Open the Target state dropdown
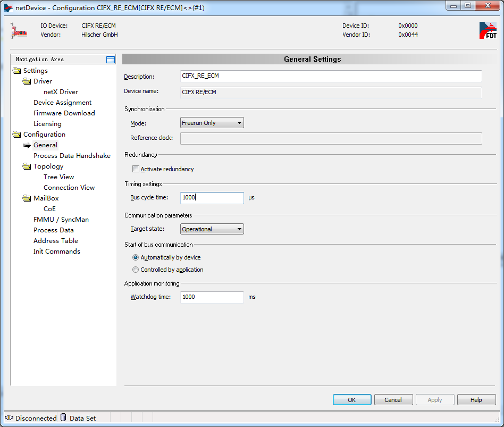The height and width of the screenshot is (427, 504). click(212, 229)
